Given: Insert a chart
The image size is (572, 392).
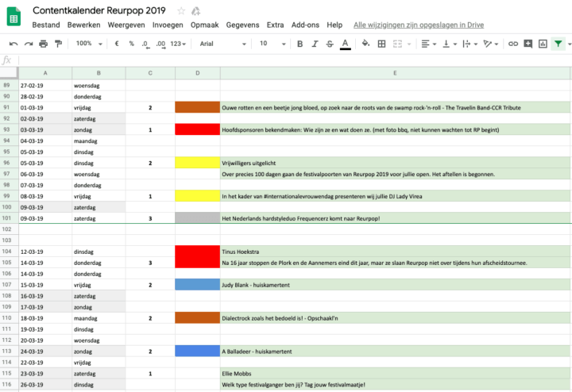Looking at the screenshot, I should 543,44.
